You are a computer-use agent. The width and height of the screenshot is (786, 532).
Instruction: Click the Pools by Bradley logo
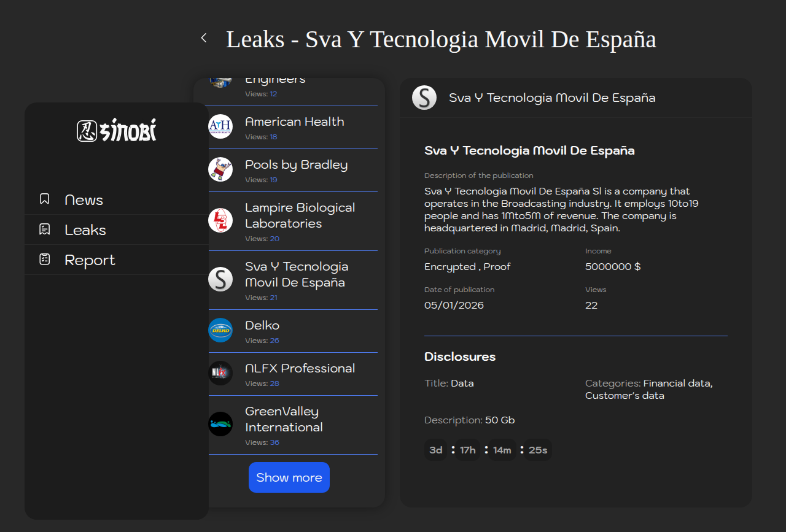tap(220, 169)
